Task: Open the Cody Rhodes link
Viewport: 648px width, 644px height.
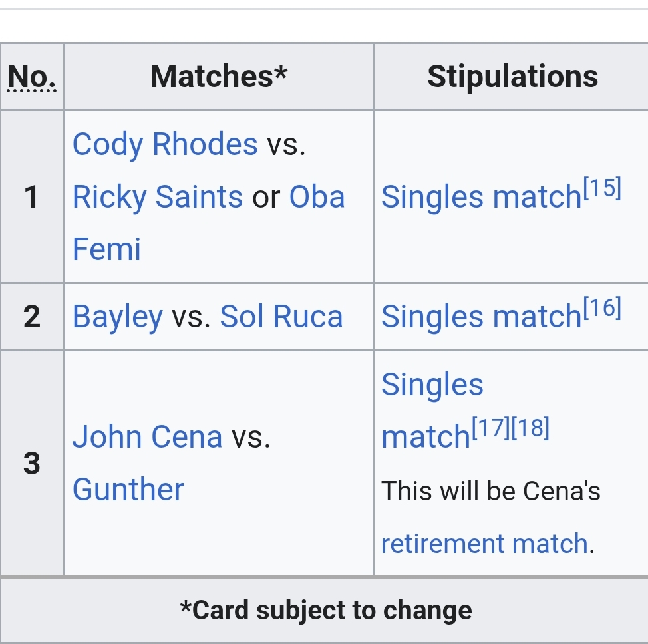Action: (164, 144)
